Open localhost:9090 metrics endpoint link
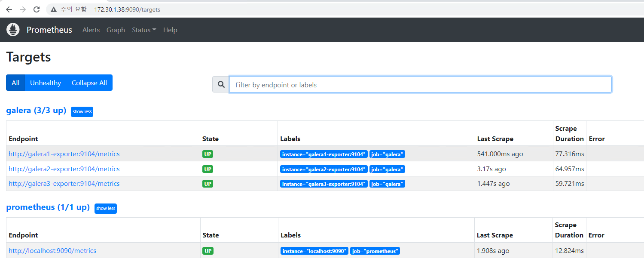The height and width of the screenshot is (262, 644). click(52, 250)
